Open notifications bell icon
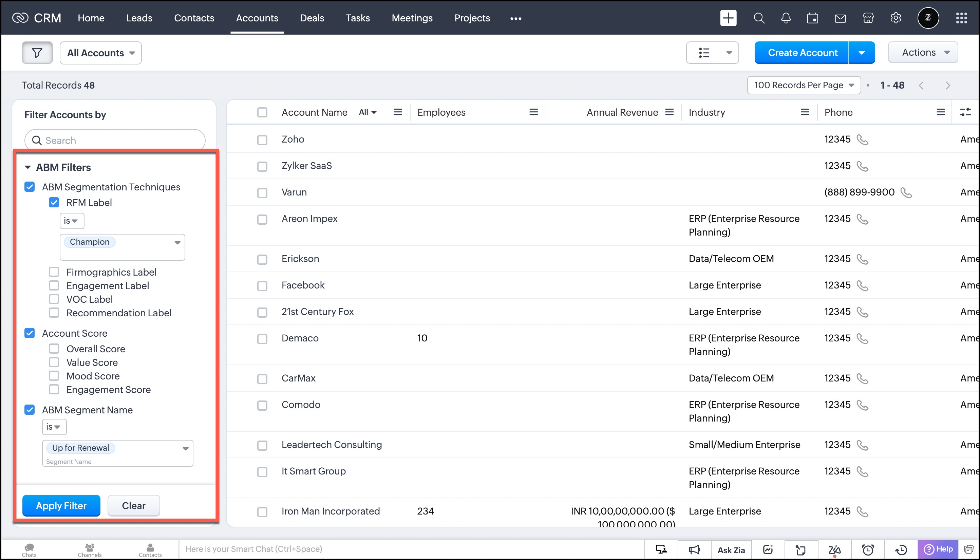The height and width of the screenshot is (560, 980). click(x=786, y=18)
